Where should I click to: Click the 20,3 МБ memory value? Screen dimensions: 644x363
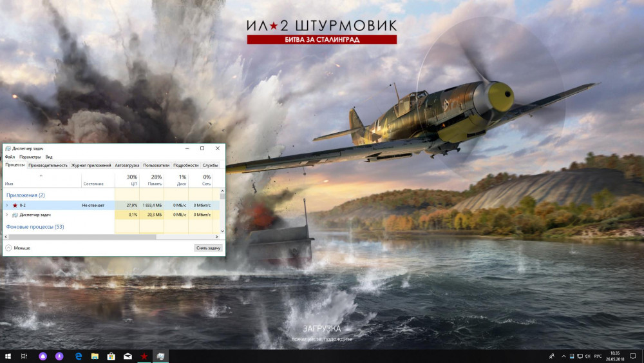[155, 215]
